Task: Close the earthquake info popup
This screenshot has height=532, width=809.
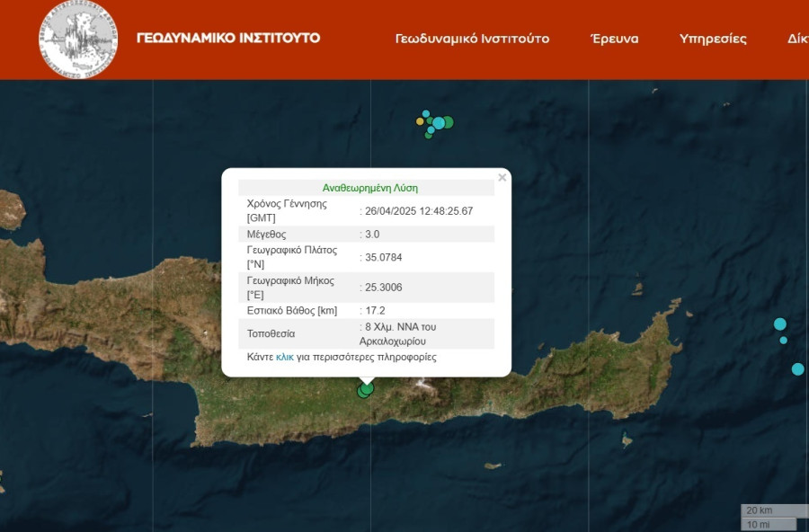Action: pyautogui.click(x=502, y=178)
